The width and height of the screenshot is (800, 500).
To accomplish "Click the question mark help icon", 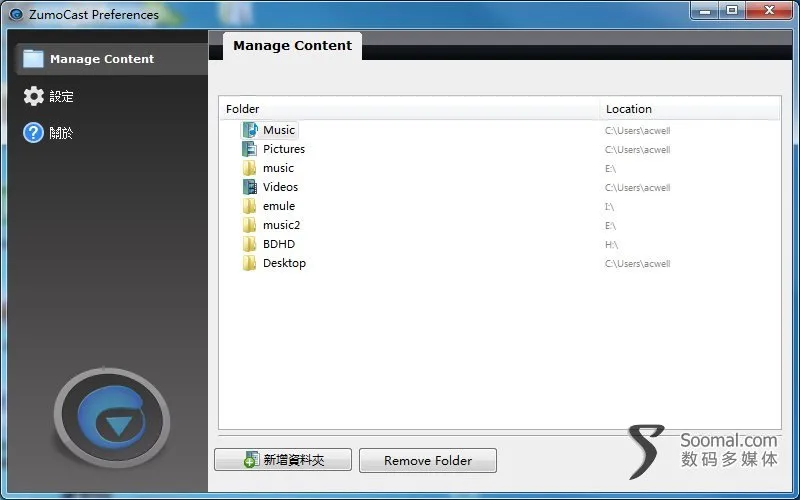I will pyautogui.click(x=33, y=133).
